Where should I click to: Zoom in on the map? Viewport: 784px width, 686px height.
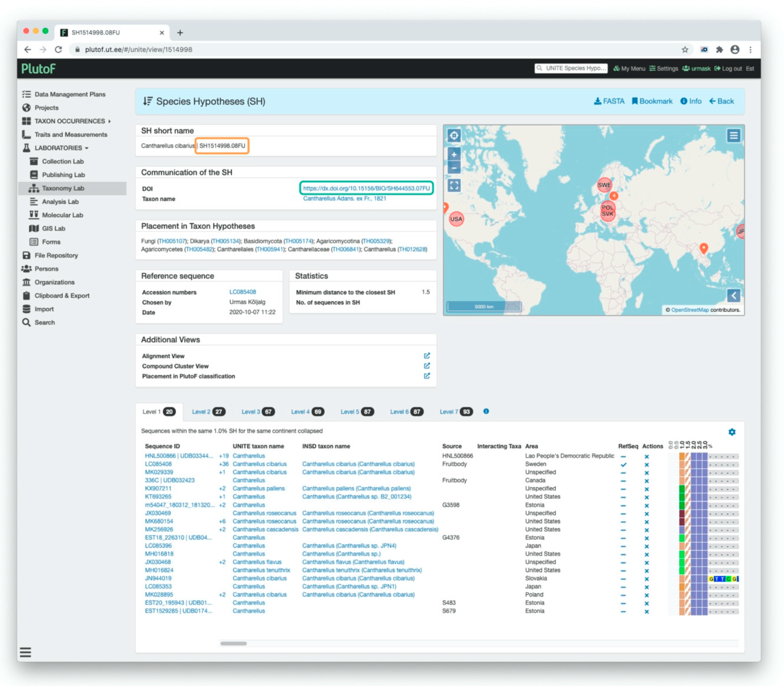[454, 154]
